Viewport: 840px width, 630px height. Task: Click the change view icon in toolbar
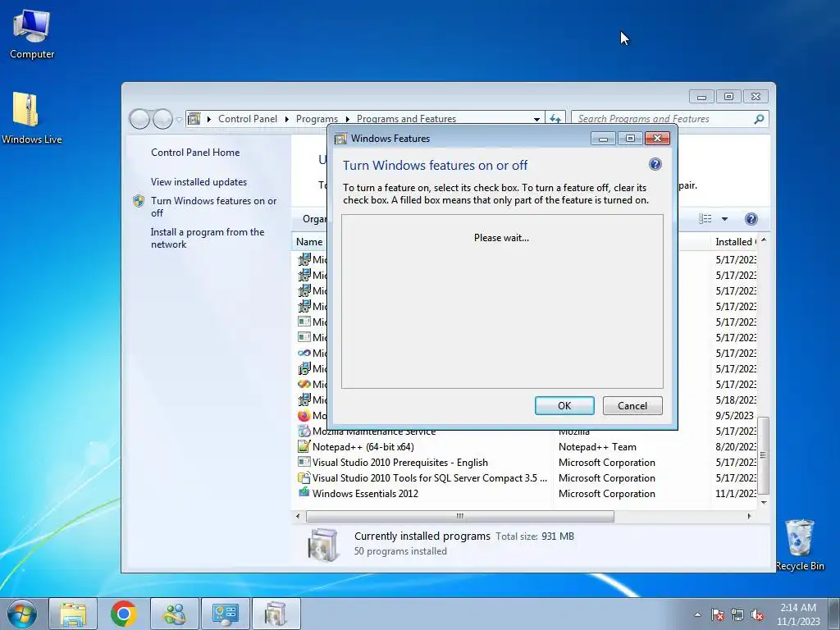[705, 218]
